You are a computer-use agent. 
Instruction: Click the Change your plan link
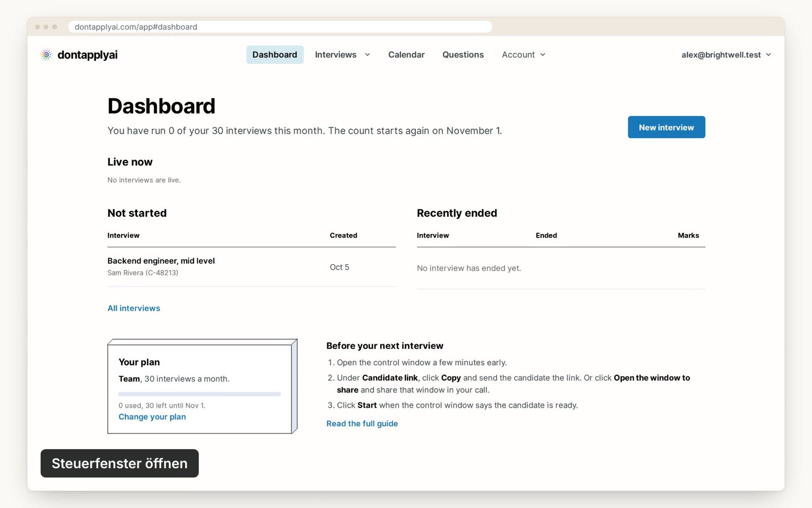pos(152,417)
